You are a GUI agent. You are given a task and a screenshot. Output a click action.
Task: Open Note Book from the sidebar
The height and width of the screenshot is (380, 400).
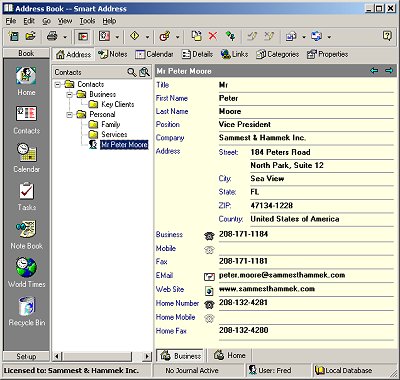[26, 235]
